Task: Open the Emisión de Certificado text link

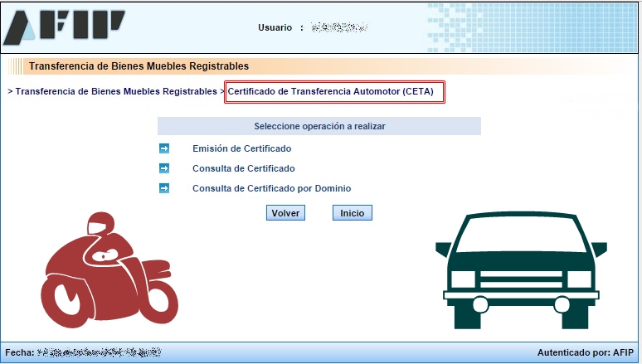Action: pyautogui.click(x=241, y=148)
